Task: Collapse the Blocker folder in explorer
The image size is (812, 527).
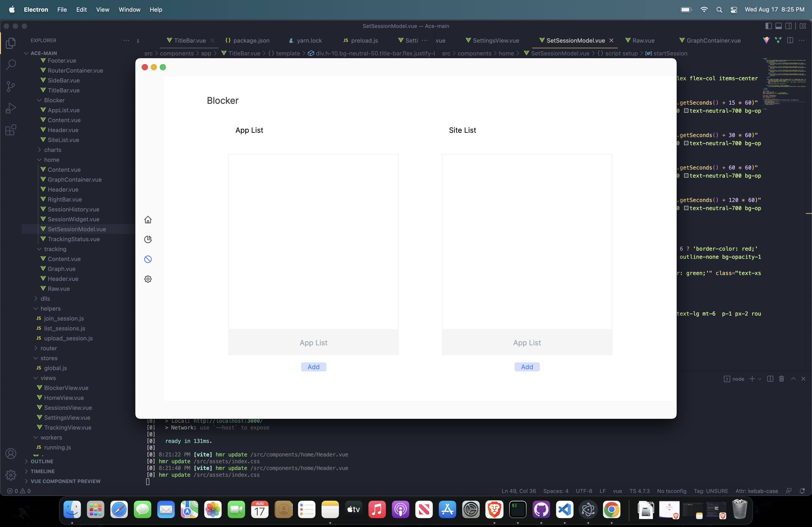Action: (54, 100)
